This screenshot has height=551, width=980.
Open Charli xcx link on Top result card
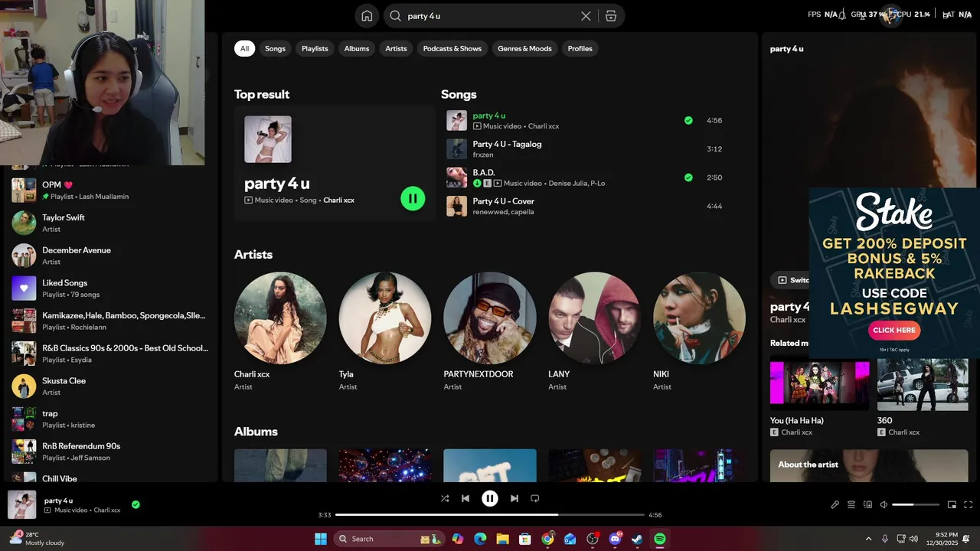(x=338, y=201)
